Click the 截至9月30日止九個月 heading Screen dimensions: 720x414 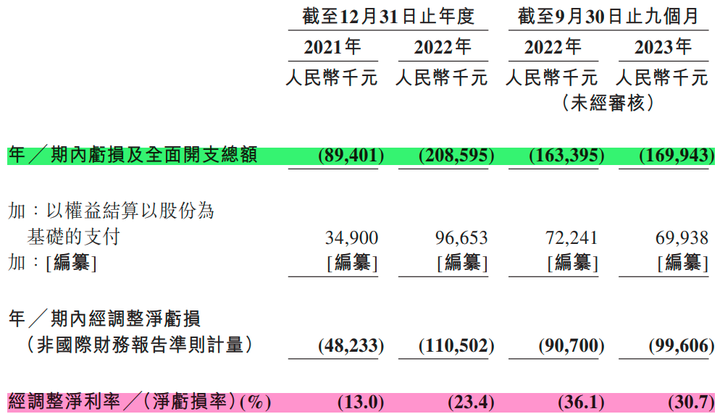(x=608, y=17)
